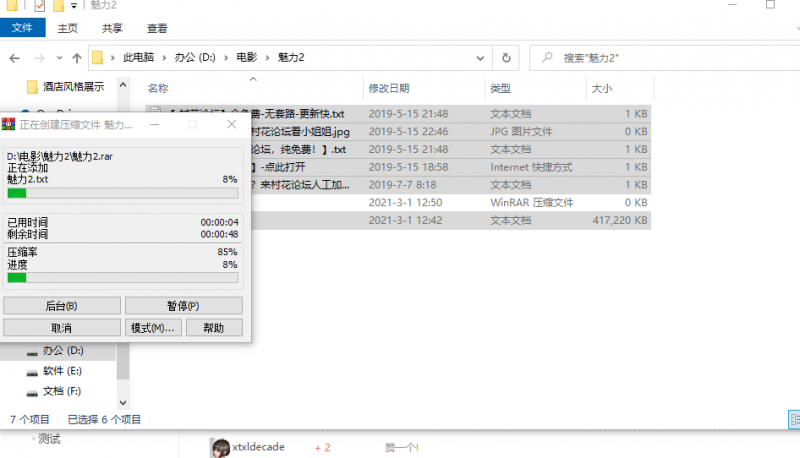Screen dimensions: 800x458
Task: Click the up-one-level arrow in Explorer
Action: [77, 58]
